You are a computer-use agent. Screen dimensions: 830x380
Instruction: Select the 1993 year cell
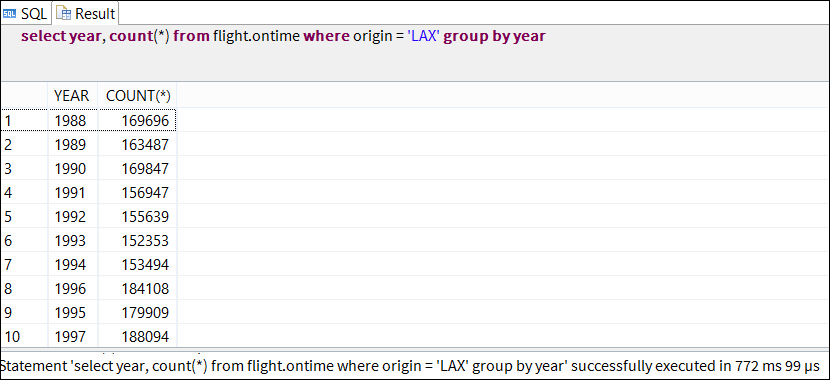point(72,240)
